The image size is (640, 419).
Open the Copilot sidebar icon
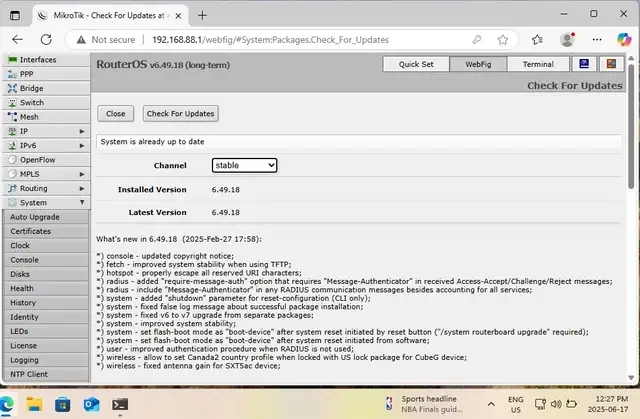(624, 40)
